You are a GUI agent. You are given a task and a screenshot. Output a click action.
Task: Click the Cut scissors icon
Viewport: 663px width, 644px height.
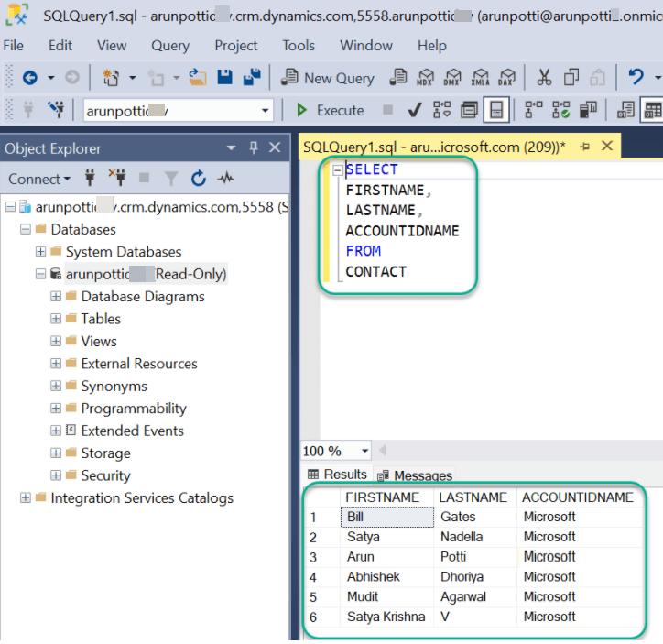544,77
